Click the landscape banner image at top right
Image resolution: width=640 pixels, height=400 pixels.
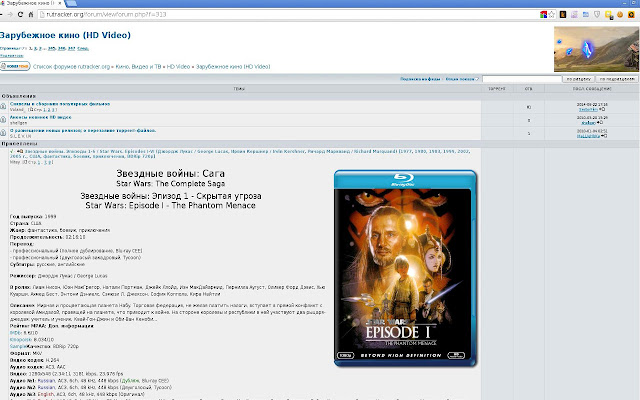[596, 49]
